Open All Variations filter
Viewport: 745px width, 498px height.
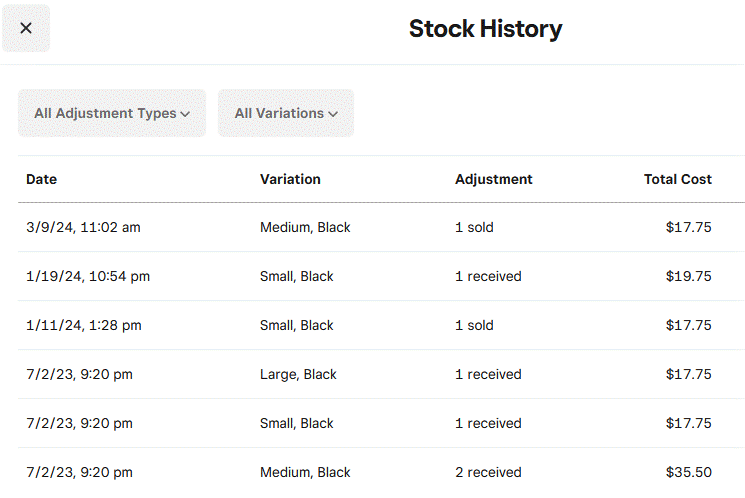point(286,113)
